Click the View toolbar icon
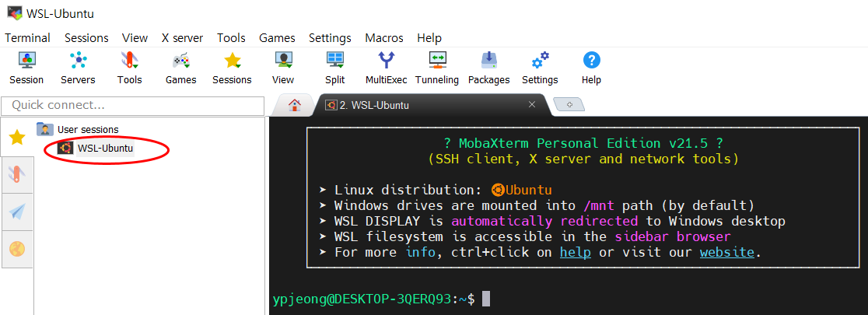Screen dimensions: 868x315 (283, 68)
